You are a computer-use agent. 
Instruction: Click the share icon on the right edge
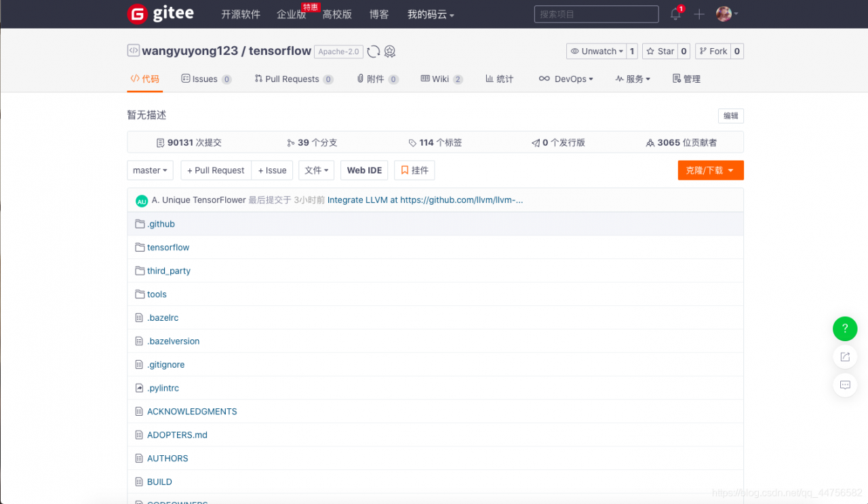tap(844, 357)
